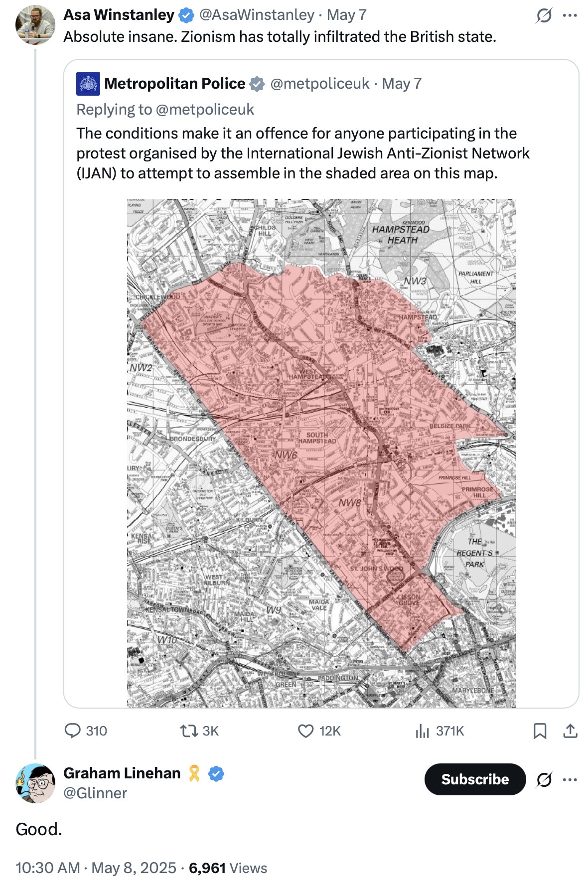Click the @AsaWinstanley handle
The width and height of the screenshot is (588, 889).
tap(257, 15)
